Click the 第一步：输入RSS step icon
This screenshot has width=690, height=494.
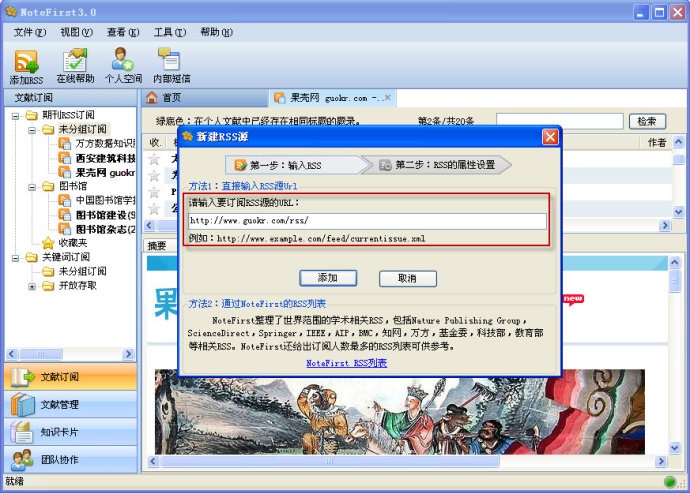(240, 165)
